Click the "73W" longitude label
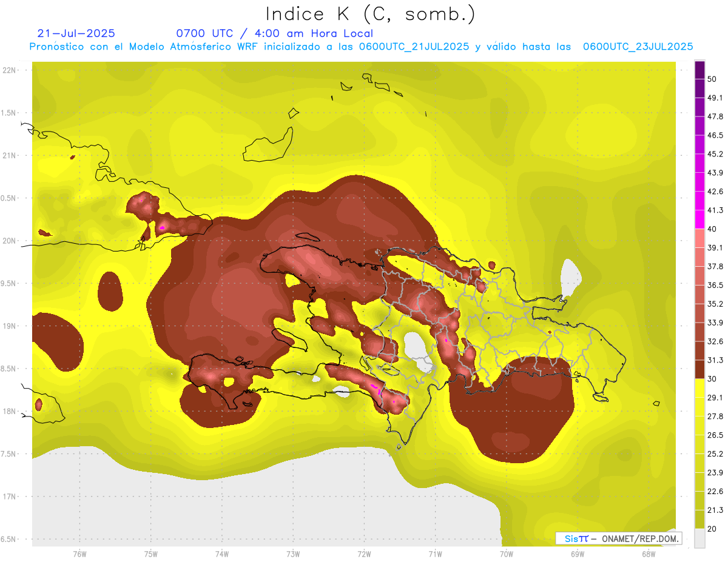The width and height of the screenshot is (728, 562). pos(293,554)
